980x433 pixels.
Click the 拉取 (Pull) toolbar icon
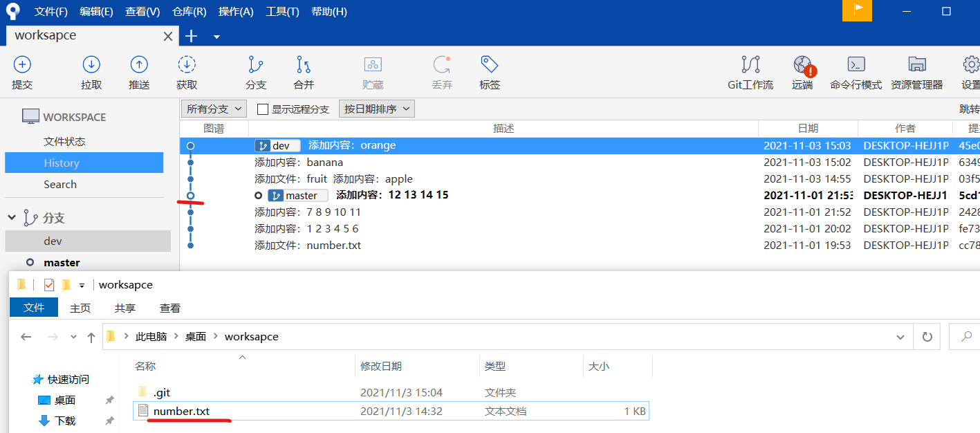tap(91, 65)
